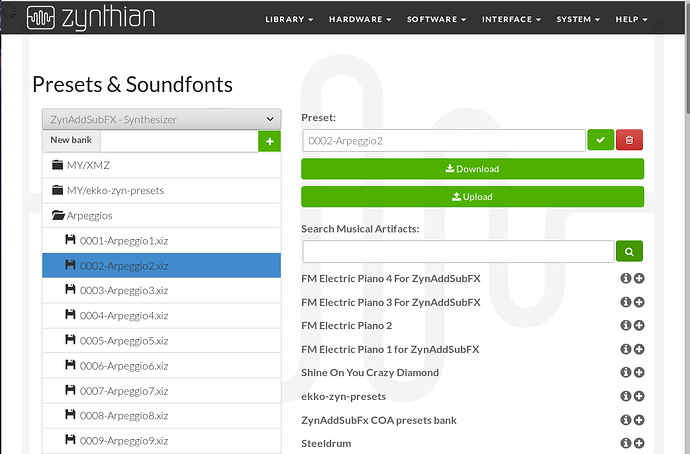
Task: Click the Upload button
Action: click(x=472, y=197)
